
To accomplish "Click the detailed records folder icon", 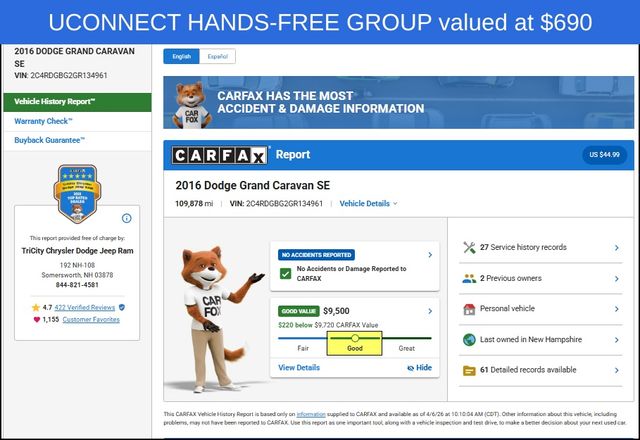I will point(469,370).
